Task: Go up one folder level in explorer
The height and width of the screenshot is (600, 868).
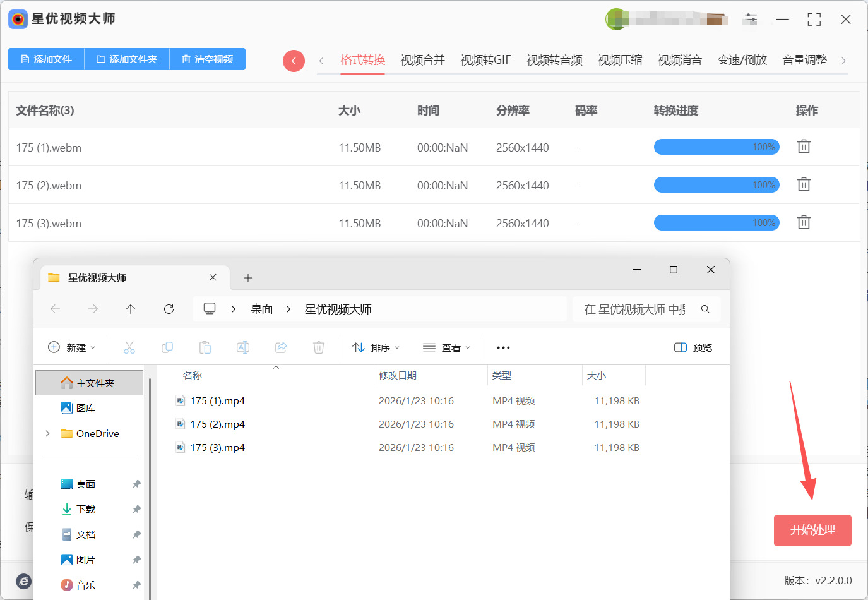Action: pyautogui.click(x=131, y=309)
